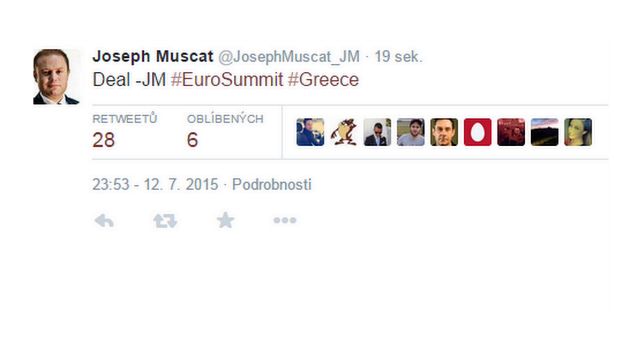Open the #EuroSummit hashtag
Image resolution: width=644 pixels, height=362 pixels.
click(227, 80)
